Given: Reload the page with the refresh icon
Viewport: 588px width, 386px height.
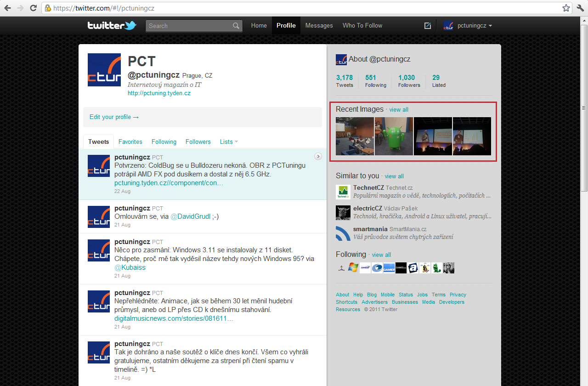Looking at the screenshot, I should (34, 8).
